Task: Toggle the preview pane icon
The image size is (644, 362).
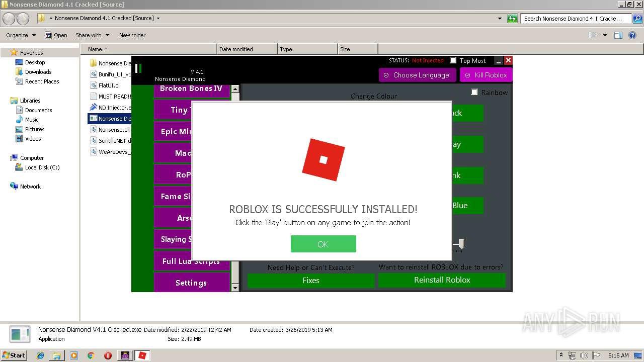Action: 618,35
